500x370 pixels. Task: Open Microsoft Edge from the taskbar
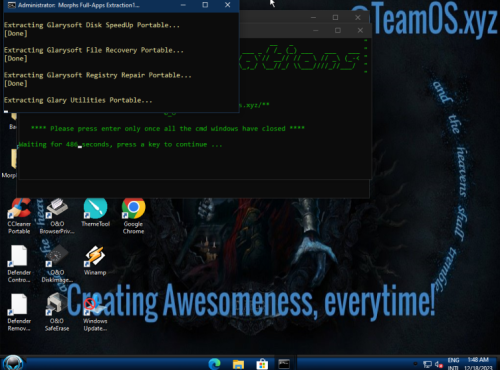click(x=214, y=364)
